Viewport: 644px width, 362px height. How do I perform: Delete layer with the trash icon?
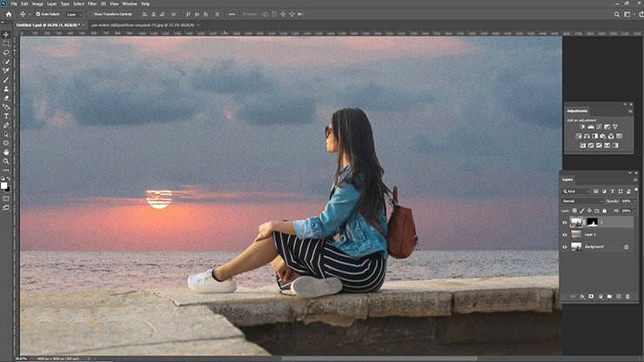[627, 296]
